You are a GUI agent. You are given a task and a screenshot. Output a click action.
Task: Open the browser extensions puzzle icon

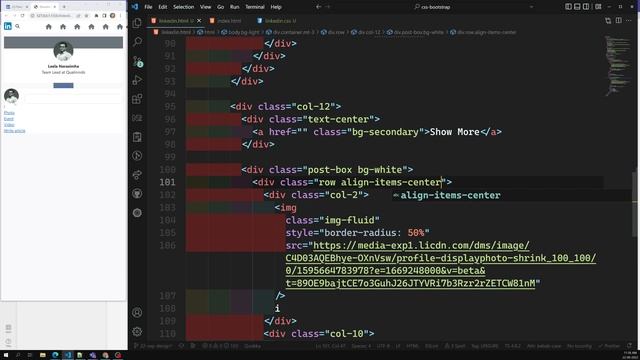coord(96,16)
